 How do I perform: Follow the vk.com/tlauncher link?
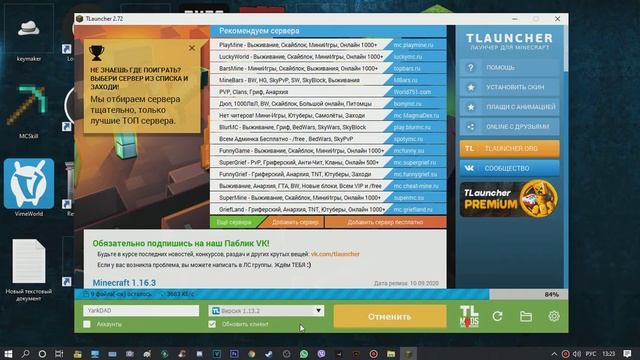(335, 254)
